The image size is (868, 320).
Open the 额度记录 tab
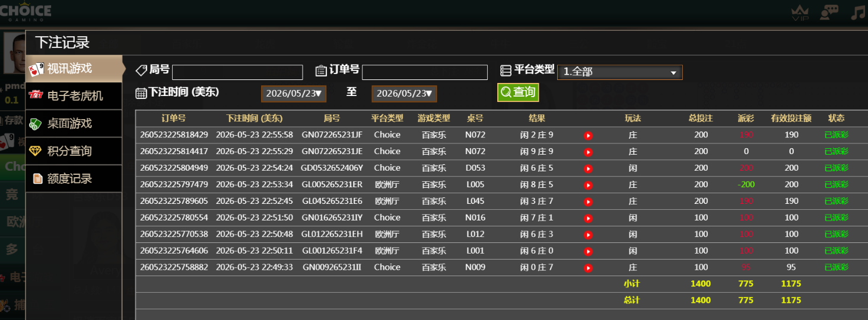[x=74, y=178]
